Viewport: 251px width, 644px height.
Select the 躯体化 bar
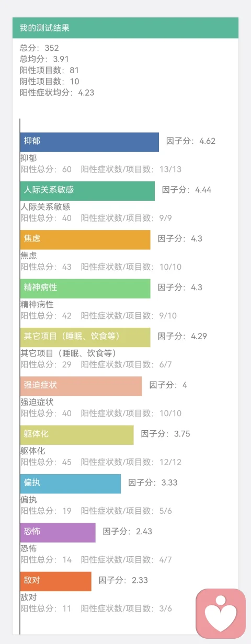click(77, 435)
